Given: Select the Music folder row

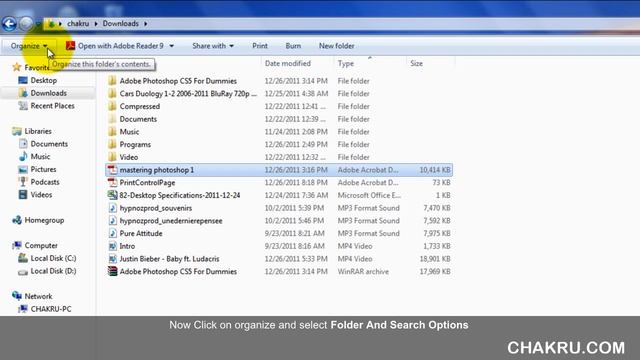Looking at the screenshot, I should [279, 131].
